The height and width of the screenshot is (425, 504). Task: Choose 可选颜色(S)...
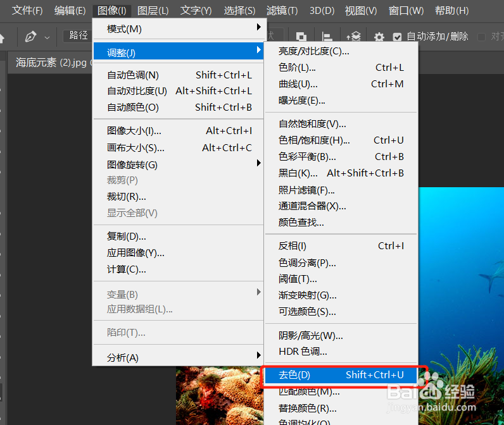(341, 311)
